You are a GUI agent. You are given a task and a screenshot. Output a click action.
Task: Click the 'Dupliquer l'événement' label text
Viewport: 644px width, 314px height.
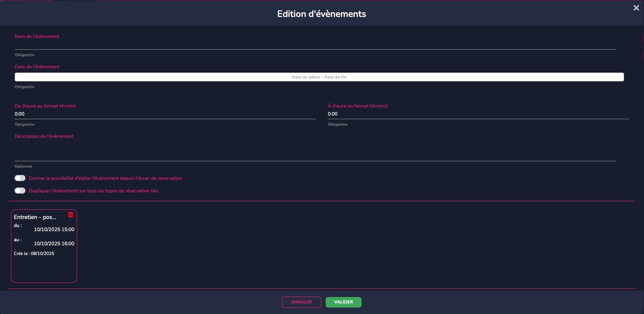tap(93, 191)
